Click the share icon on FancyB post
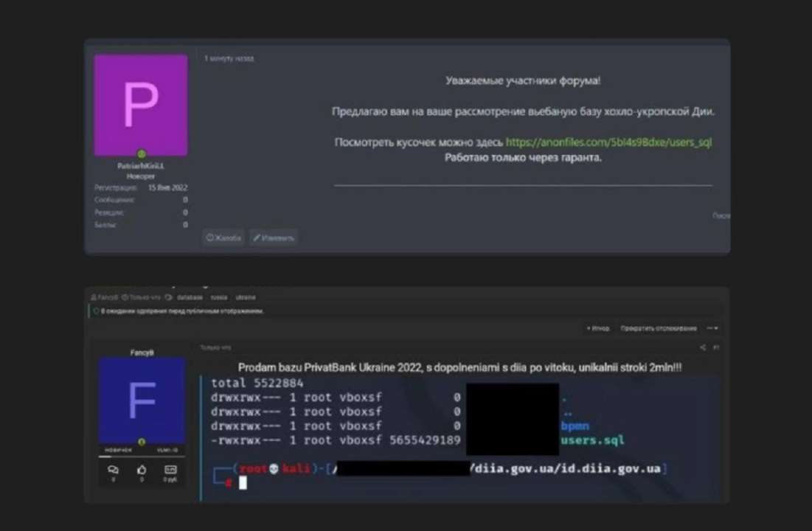The width and height of the screenshot is (812, 531). [x=703, y=347]
